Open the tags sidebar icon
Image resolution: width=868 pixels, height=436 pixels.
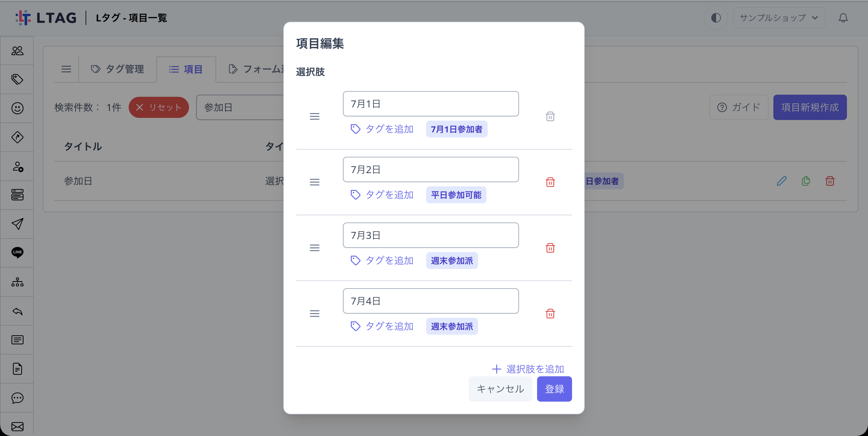tap(17, 79)
